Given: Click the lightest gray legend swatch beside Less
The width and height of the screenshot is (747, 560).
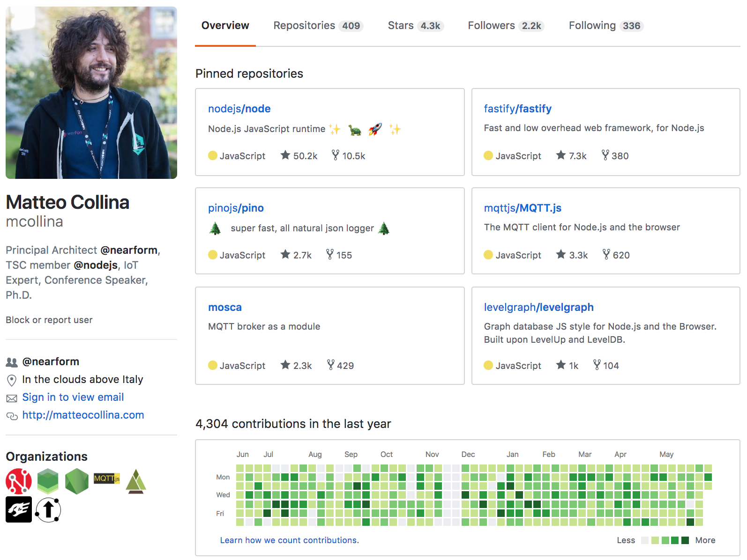Looking at the screenshot, I should (x=645, y=540).
